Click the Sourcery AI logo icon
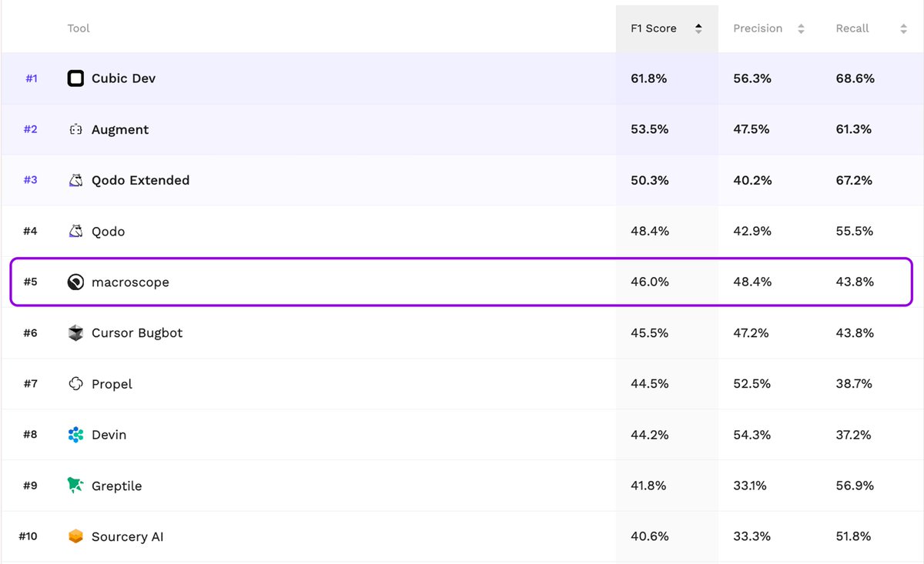The height and width of the screenshot is (564, 924). click(75, 536)
